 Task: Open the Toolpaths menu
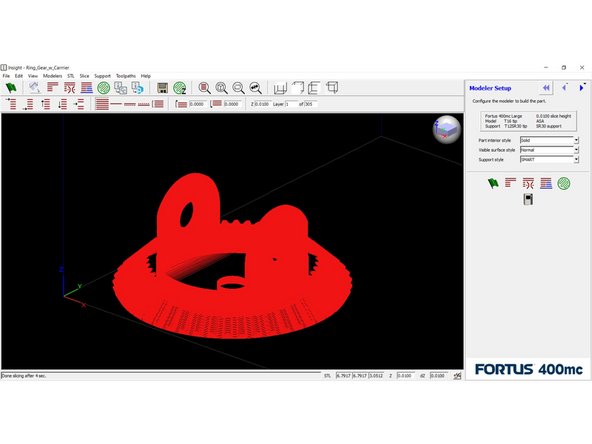pyautogui.click(x=126, y=76)
